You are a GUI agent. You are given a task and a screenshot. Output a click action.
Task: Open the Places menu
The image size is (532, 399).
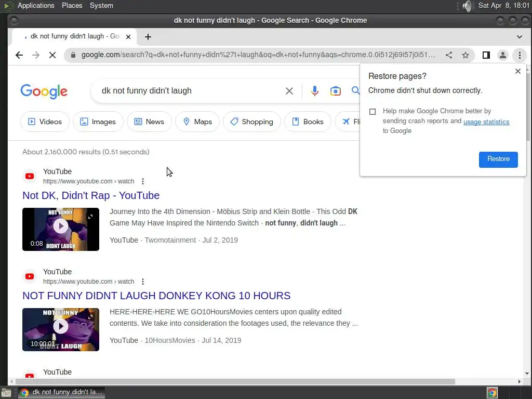72,5
